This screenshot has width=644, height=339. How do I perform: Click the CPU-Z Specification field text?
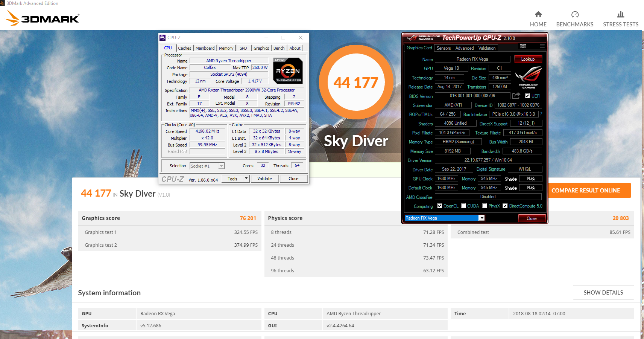(x=247, y=90)
